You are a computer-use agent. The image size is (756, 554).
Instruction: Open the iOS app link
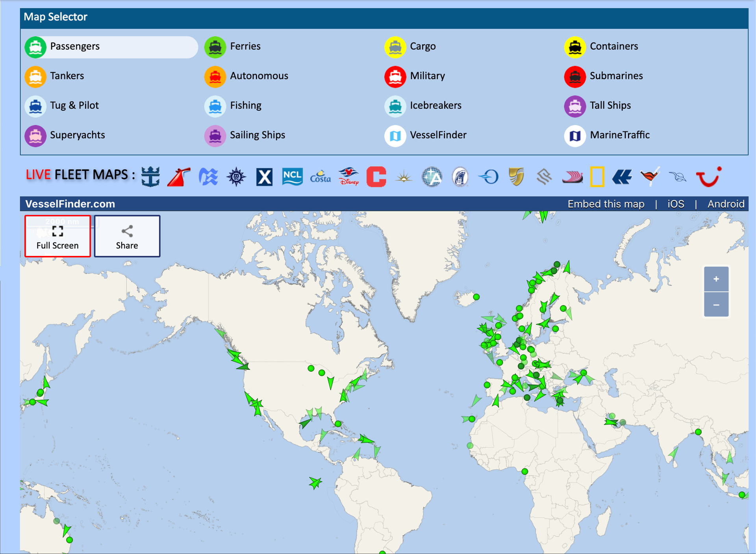(x=675, y=204)
